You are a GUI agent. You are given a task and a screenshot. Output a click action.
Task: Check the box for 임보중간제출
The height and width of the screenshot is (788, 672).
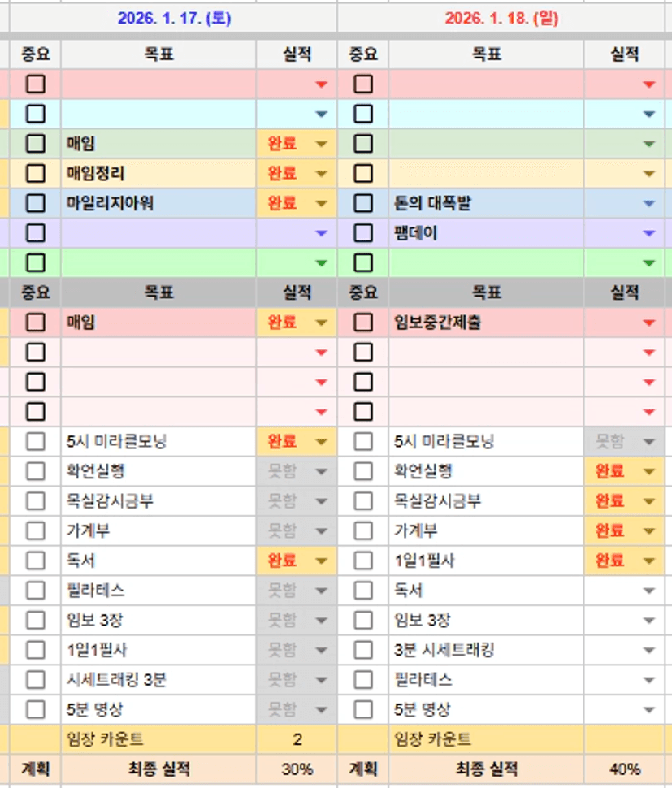pyautogui.click(x=363, y=323)
